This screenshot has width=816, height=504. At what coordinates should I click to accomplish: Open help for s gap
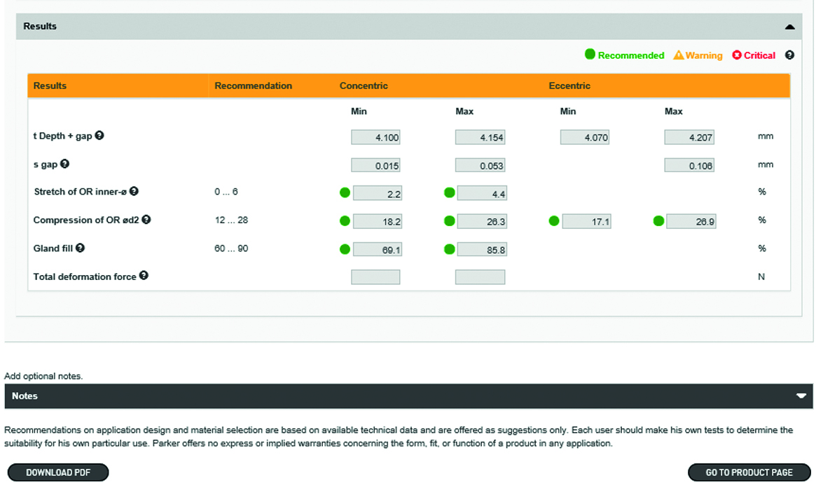[x=64, y=163]
